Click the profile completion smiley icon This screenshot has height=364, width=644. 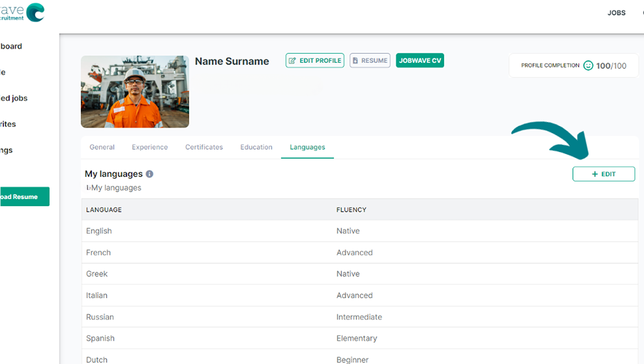pos(588,65)
